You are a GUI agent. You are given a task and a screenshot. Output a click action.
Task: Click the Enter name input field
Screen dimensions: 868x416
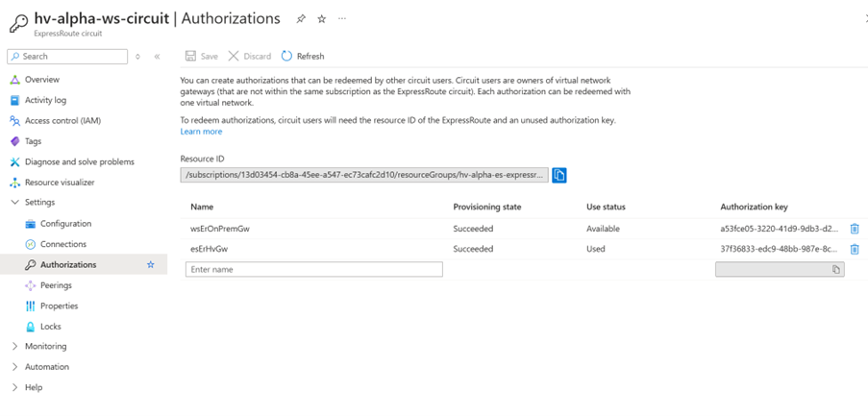(314, 269)
